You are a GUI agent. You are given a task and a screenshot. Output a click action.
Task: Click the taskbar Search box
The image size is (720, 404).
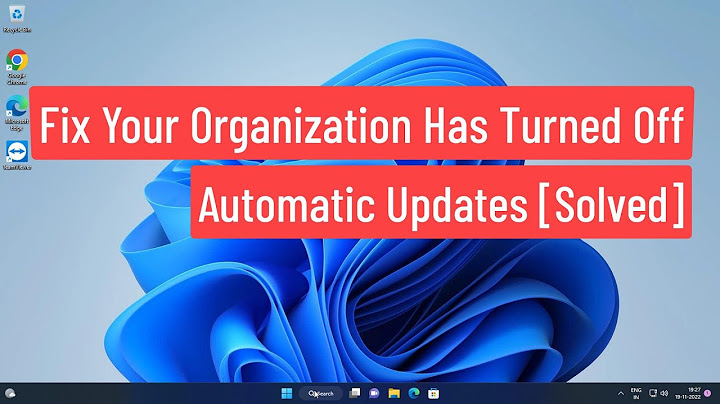point(321,393)
